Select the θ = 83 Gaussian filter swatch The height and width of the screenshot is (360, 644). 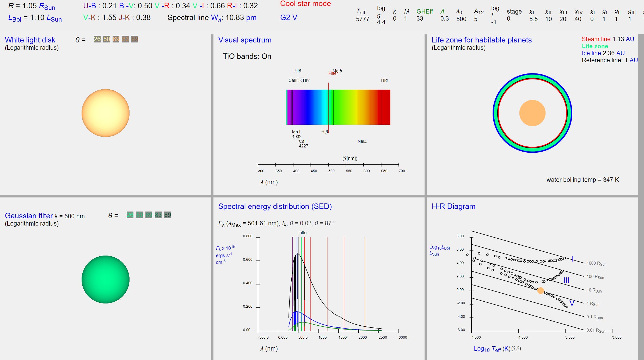coord(158,215)
